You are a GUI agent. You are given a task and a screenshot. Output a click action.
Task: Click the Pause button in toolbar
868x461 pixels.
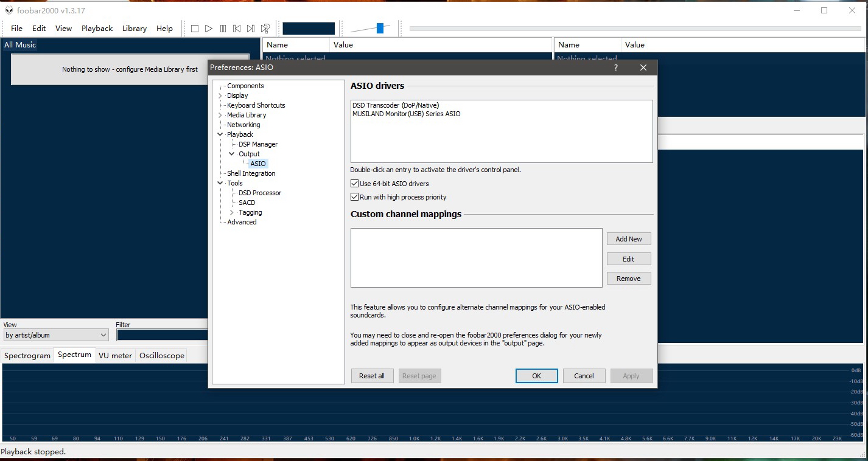(223, 29)
